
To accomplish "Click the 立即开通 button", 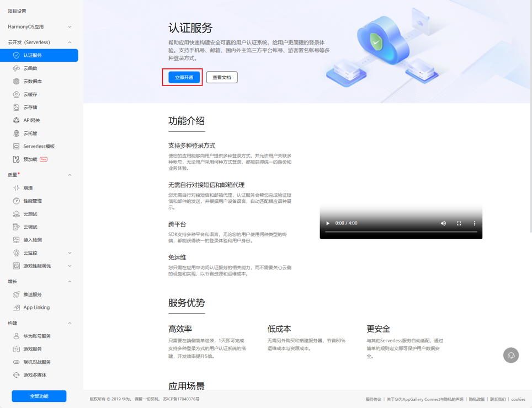I will tap(182, 77).
